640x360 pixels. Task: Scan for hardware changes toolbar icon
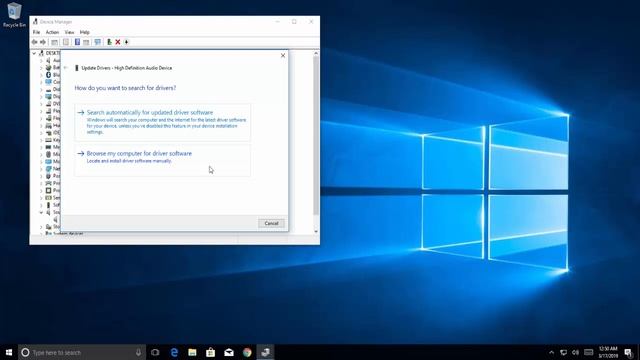pyautogui.click(x=98, y=42)
